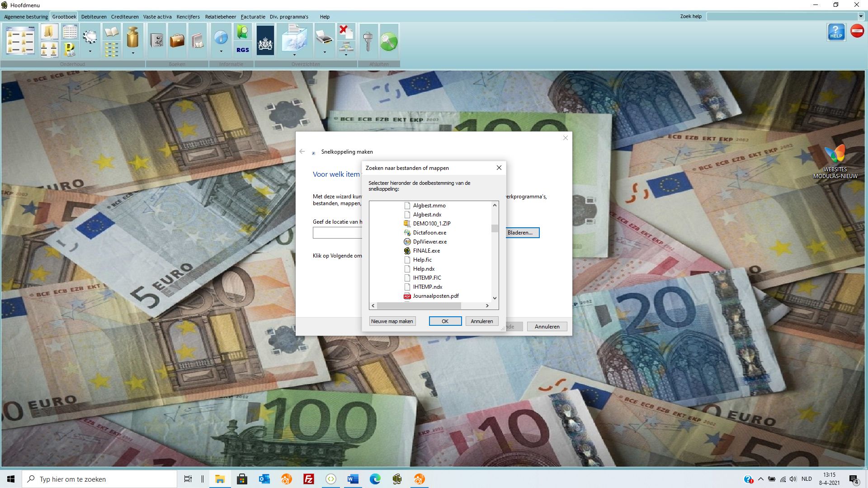Select Journaalposten.pdf in the file tree
Screen dimensions: 868x488
436,296
